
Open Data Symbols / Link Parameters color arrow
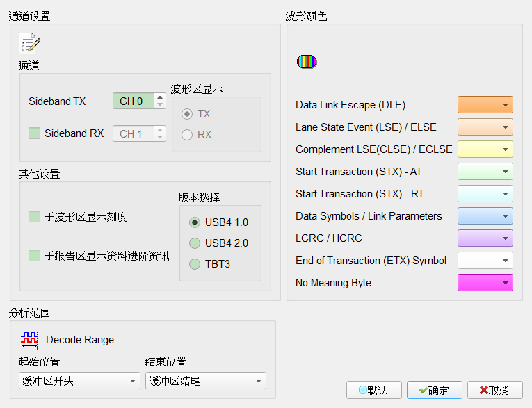coord(505,216)
